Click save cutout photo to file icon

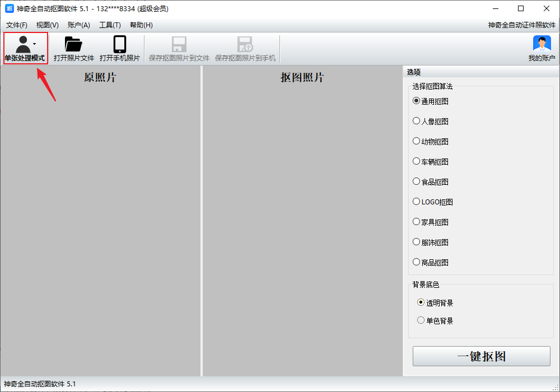pyautogui.click(x=179, y=44)
